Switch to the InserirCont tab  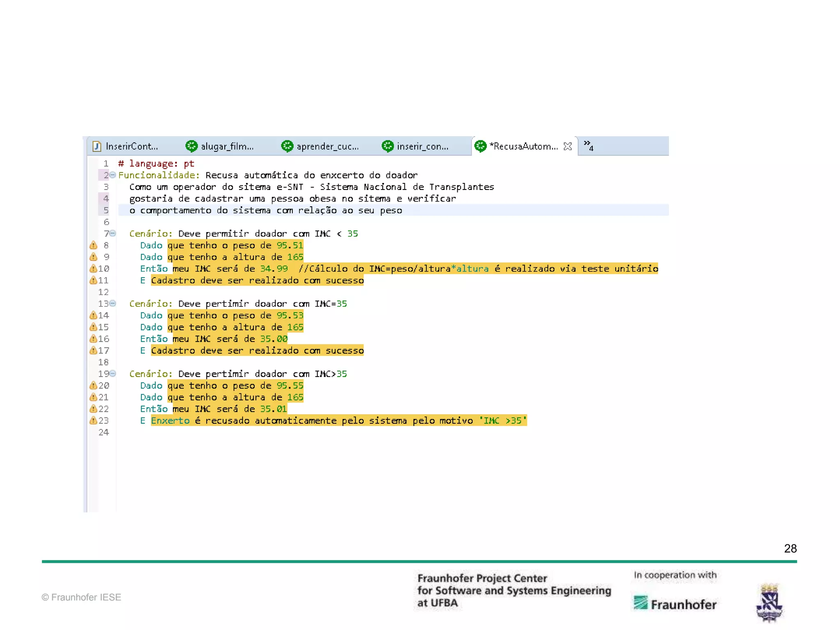(x=131, y=146)
